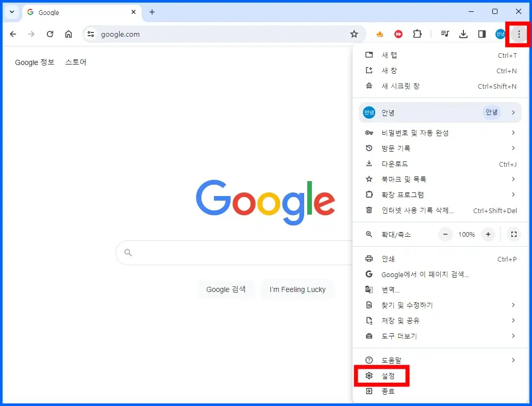Click the Google logo image

pyautogui.click(x=265, y=202)
